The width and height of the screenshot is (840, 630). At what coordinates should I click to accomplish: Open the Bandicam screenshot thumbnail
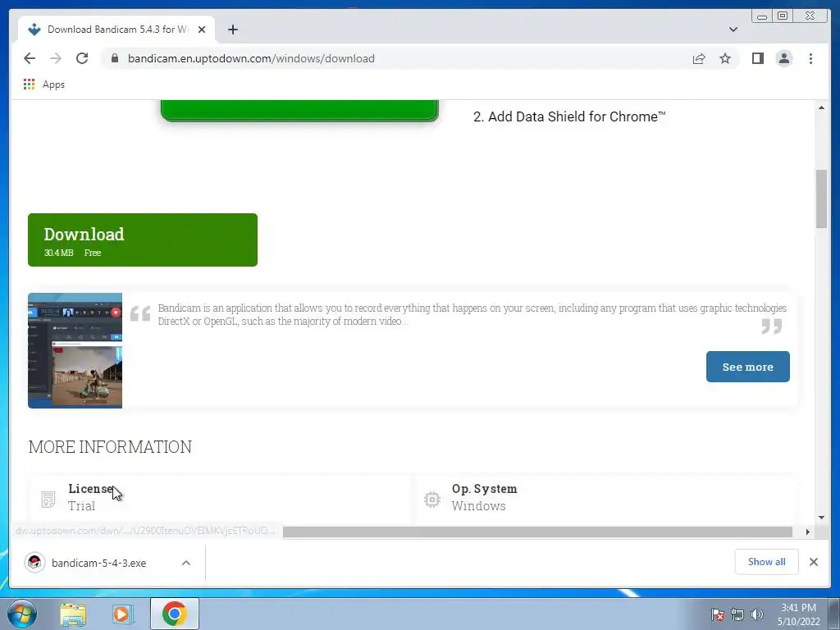[75, 350]
